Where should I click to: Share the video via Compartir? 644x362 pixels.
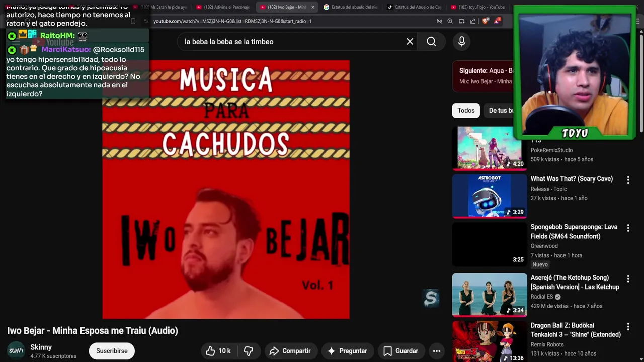pyautogui.click(x=289, y=351)
